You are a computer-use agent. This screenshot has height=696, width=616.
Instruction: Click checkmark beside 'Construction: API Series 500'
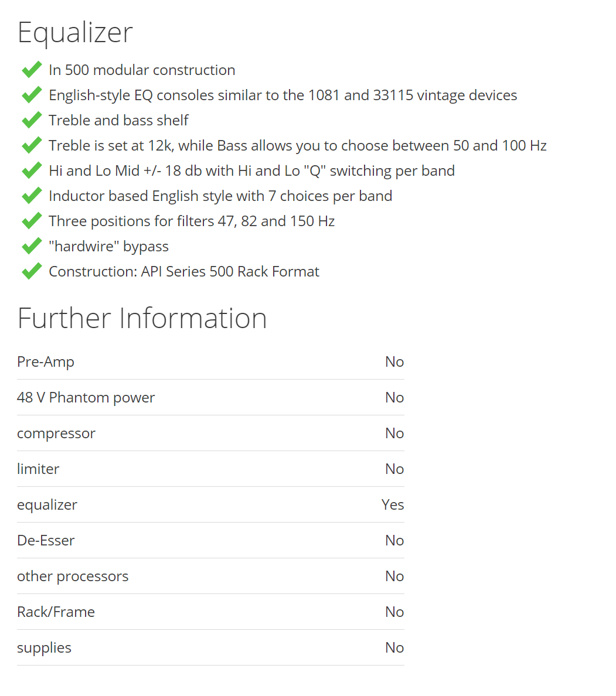tap(32, 271)
